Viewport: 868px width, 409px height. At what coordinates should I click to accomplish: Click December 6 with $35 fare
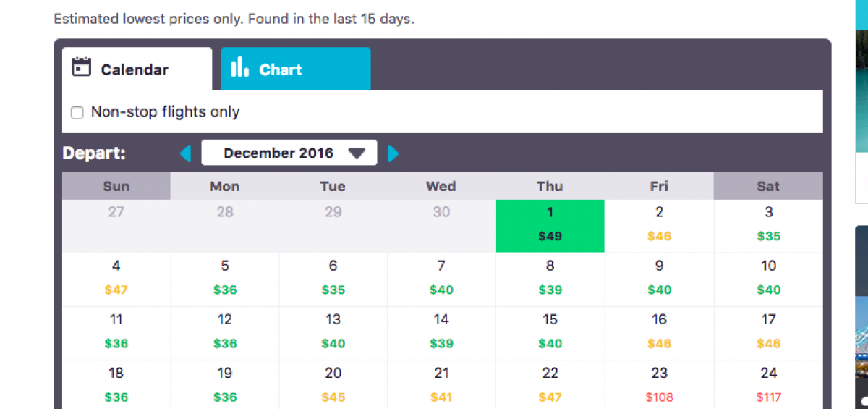(333, 279)
